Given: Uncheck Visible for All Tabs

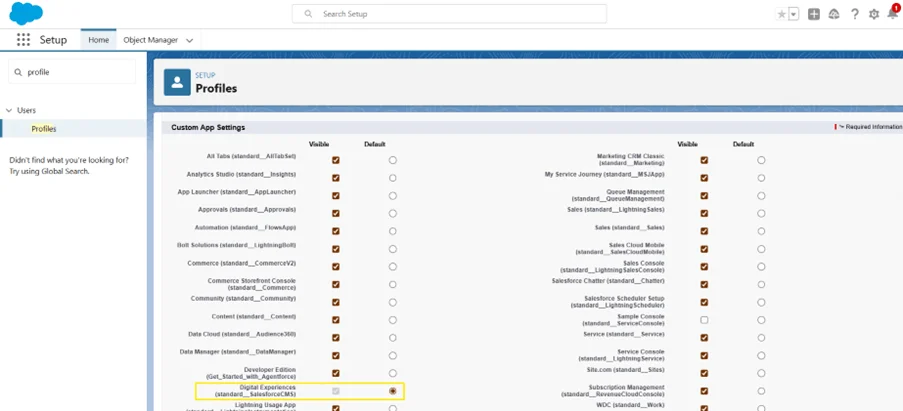Looking at the screenshot, I should [336, 160].
